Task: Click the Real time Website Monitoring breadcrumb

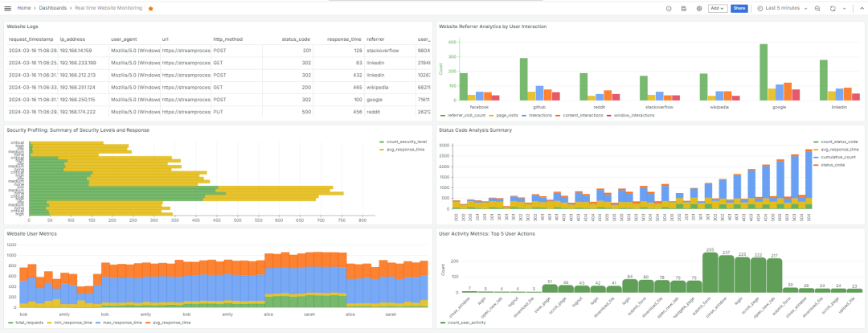Action: click(108, 8)
